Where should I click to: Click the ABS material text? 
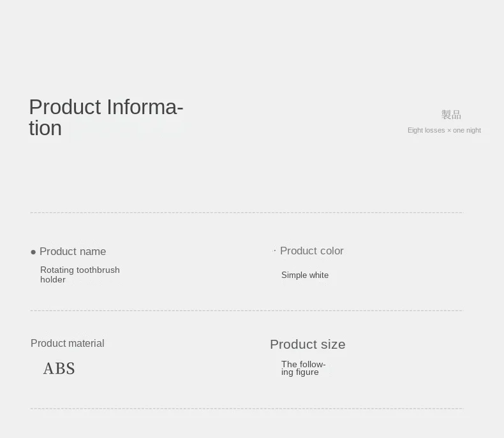(x=59, y=369)
